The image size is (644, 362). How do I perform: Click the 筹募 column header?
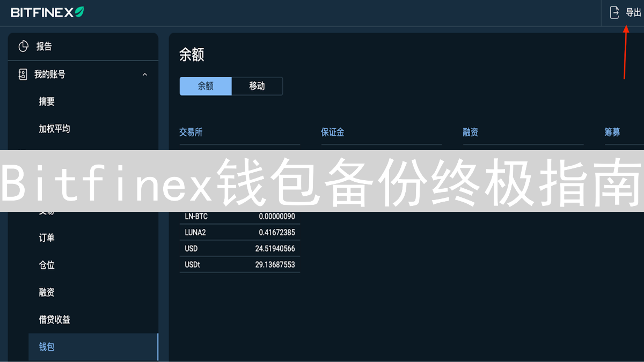click(x=612, y=132)
